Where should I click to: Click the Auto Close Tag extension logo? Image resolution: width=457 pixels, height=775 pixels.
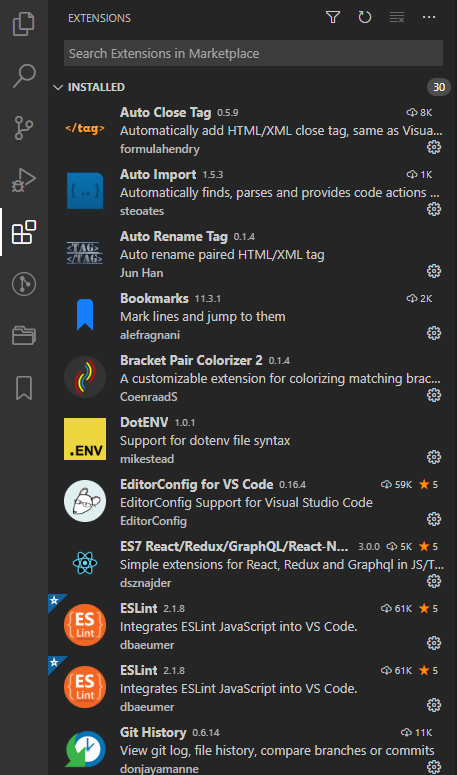tap(85, 129)
